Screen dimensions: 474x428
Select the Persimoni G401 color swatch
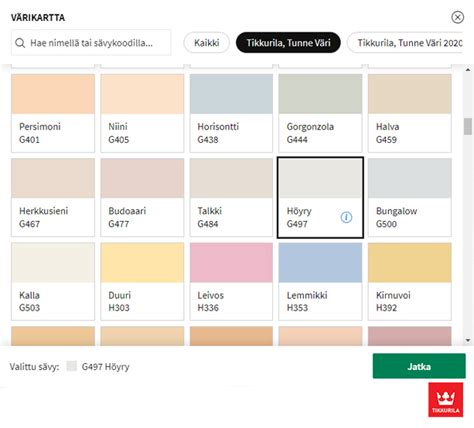click(53, 113)
